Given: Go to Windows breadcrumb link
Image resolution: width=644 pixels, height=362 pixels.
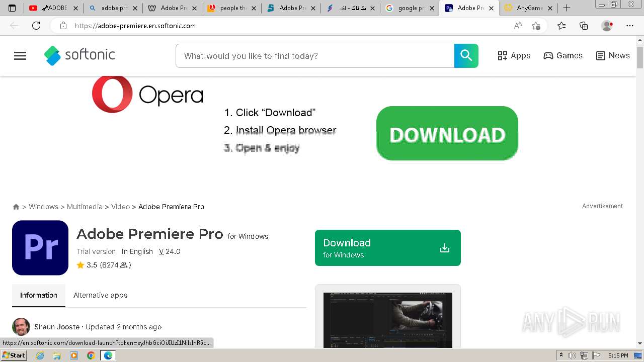Looking at the screenshot, I should (43, 207).
